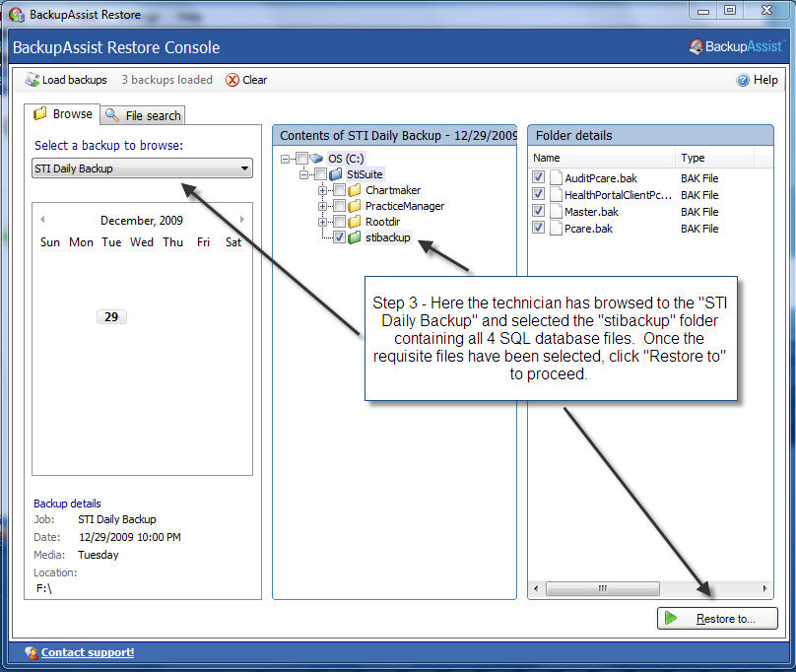This screenshot has width=796, height=672.
Task: Open Help
Action: pos(758,80)
